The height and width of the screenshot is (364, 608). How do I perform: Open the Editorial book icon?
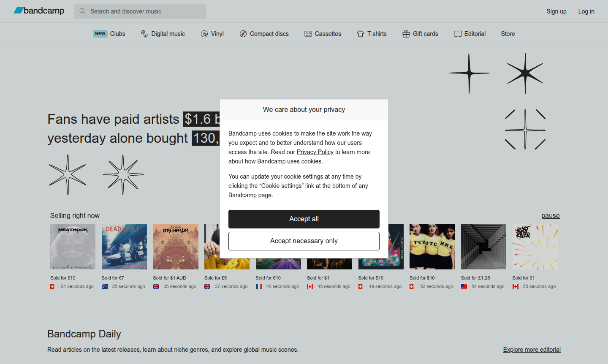[458, 34]
